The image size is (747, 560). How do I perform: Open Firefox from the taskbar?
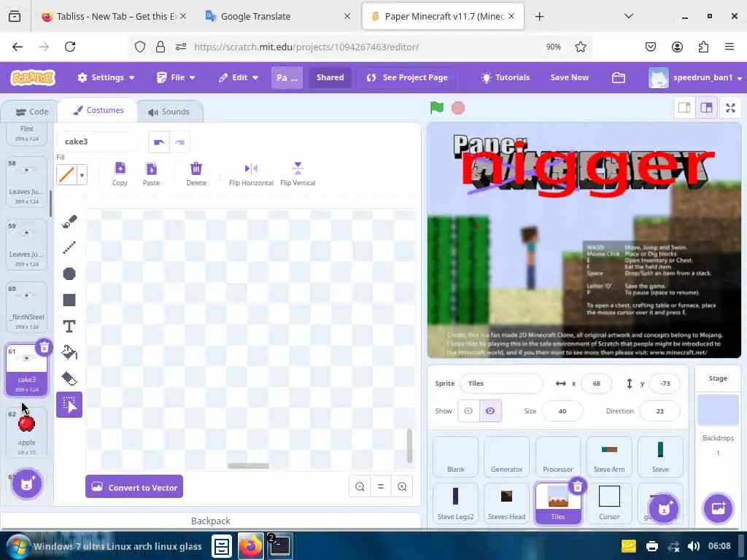coord(251,546)
